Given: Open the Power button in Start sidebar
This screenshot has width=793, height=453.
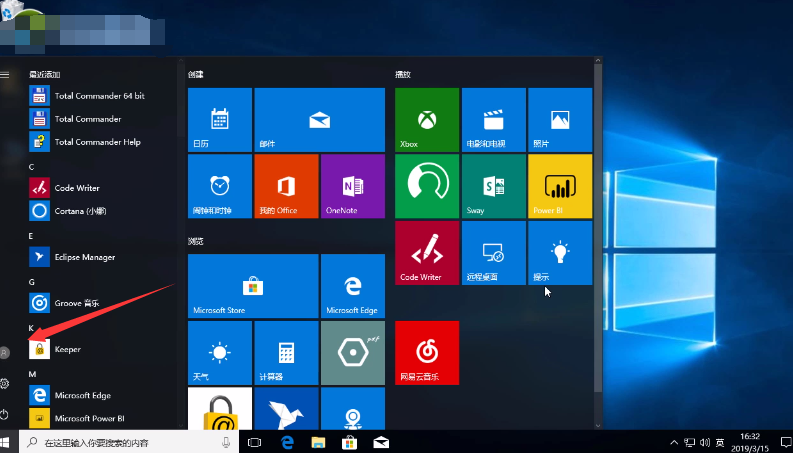Looking at the screenshot, I should [5, 415].
